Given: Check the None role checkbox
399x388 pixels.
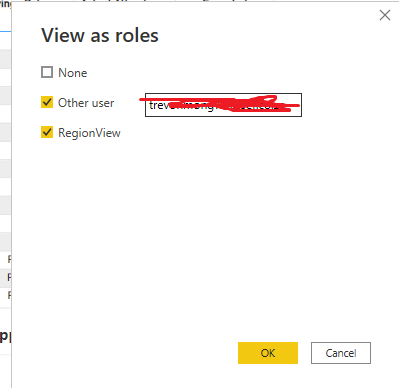Looking at the screenshot, I should [x=47, y=72].
